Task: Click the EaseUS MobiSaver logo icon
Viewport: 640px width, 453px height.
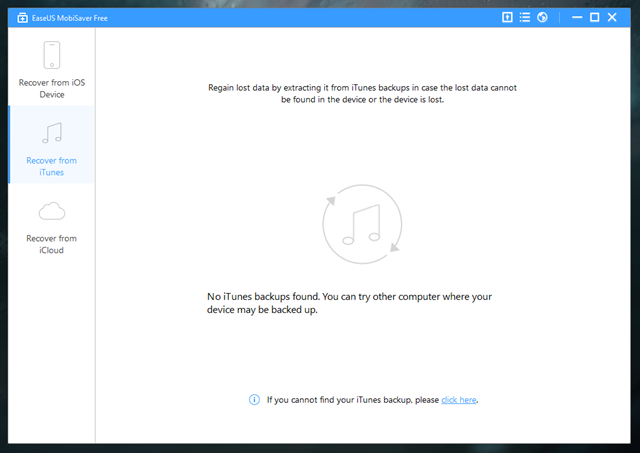Action: (x=22, y=18)
